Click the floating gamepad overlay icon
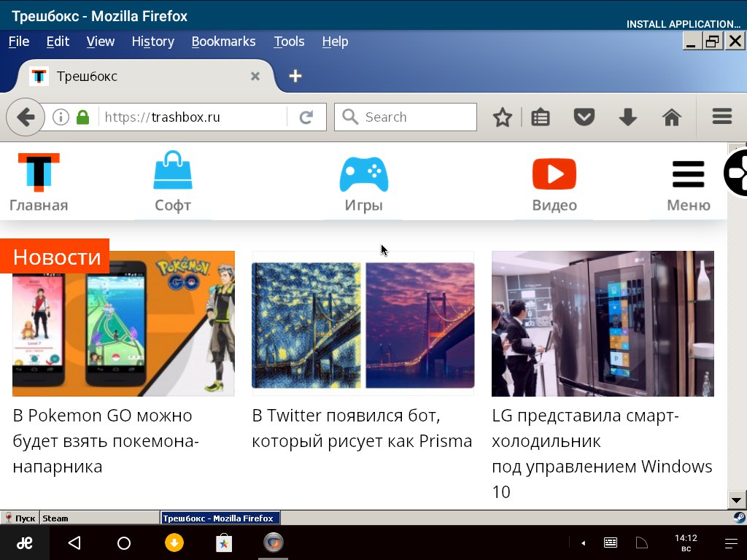The width and height of the screenshot is (747, 560). coord(737,172)
